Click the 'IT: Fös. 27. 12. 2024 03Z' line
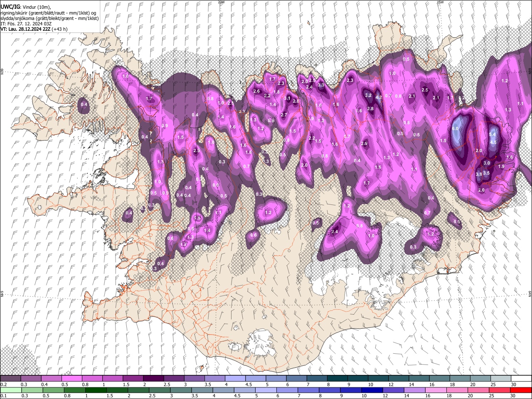The image size is (532, 399). point(26,24)
